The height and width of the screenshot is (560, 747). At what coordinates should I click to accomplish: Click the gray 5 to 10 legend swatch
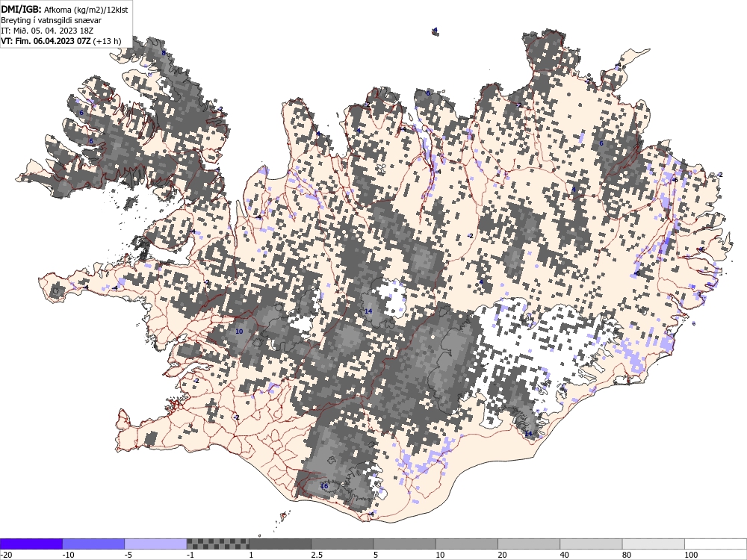pyautogui.click(x=404, y=544)
